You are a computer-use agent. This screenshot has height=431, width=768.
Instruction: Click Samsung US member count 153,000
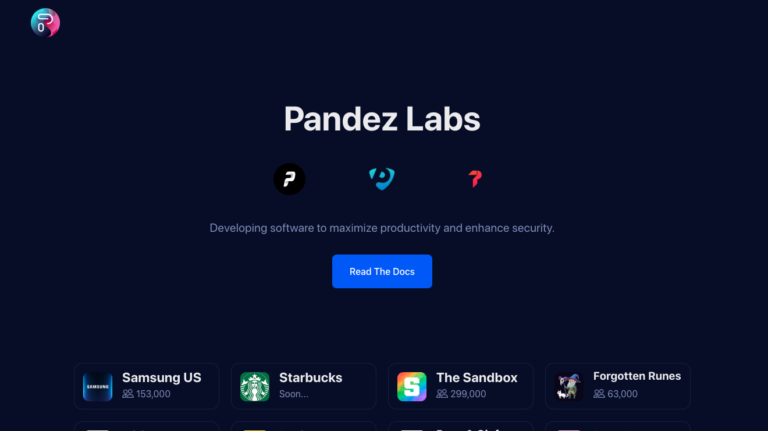tap(153, 394)
